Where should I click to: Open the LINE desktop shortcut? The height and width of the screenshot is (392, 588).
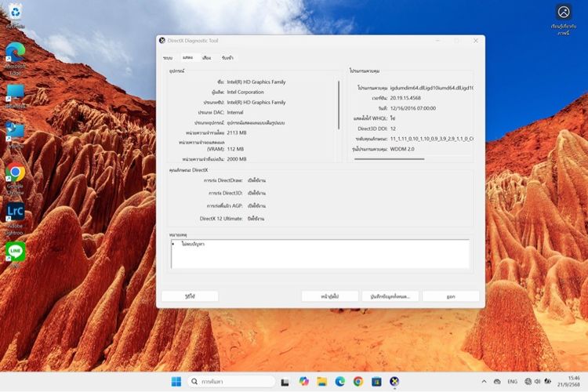[15, 251]
